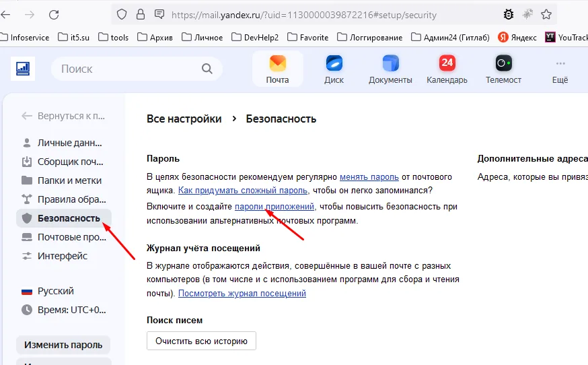Open the Почта service
This screenshot has height=365, width=588.
(x=277, y=69)
